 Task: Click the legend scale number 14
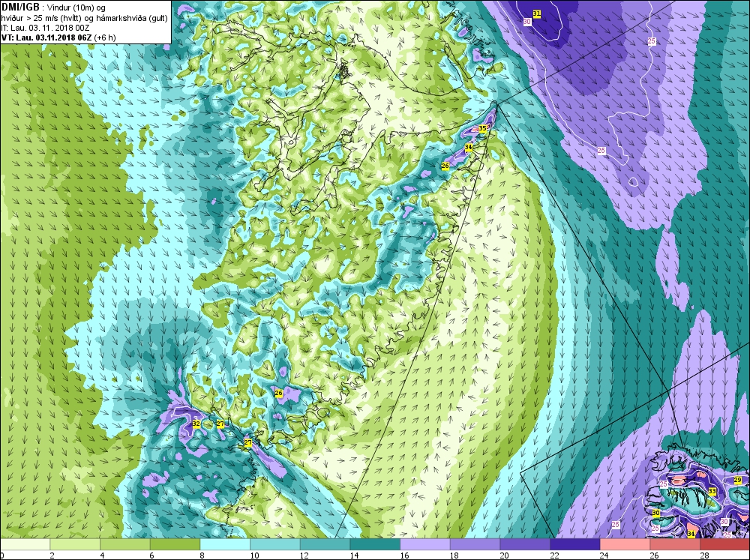point(354,556)
